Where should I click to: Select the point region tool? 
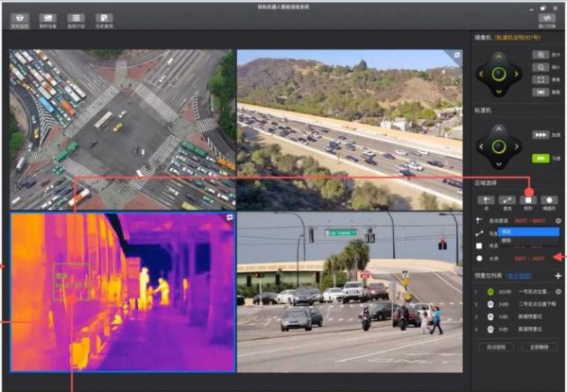pos(485,201)
